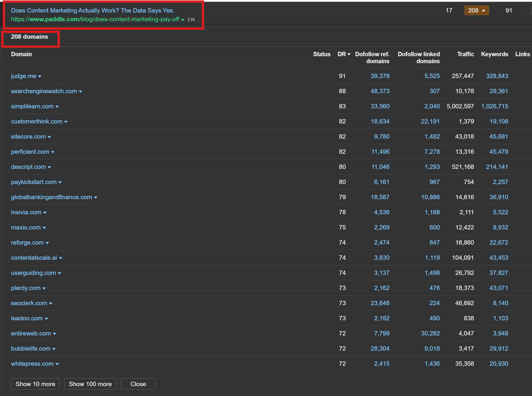Open insivia.com keywords 5,522
The height and width of the screenshot is (396, 532).
(501, 212)
